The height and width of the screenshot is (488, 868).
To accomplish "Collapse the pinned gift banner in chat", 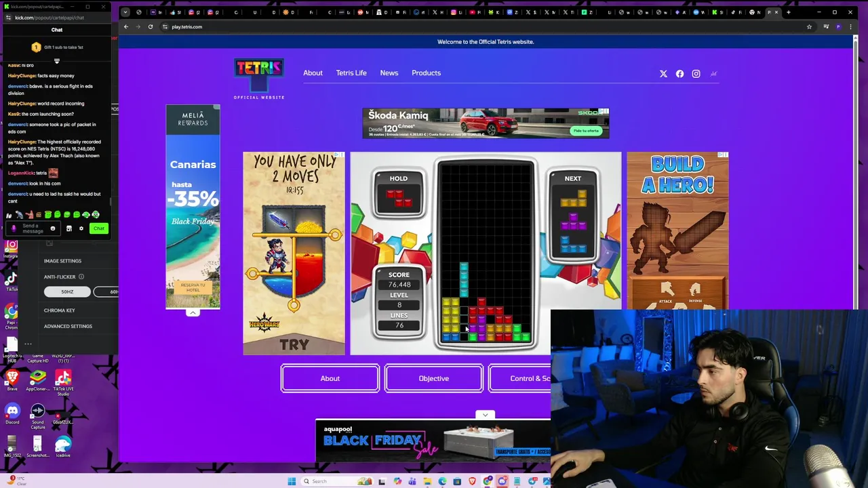I will pyautogui.click(x=57, y=61).
